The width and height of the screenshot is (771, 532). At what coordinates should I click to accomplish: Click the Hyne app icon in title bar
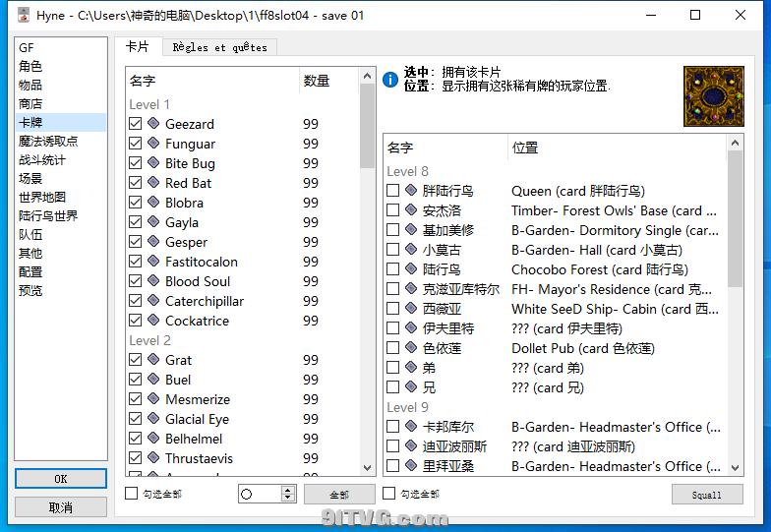pyautogui.click(x=19, y=16)
